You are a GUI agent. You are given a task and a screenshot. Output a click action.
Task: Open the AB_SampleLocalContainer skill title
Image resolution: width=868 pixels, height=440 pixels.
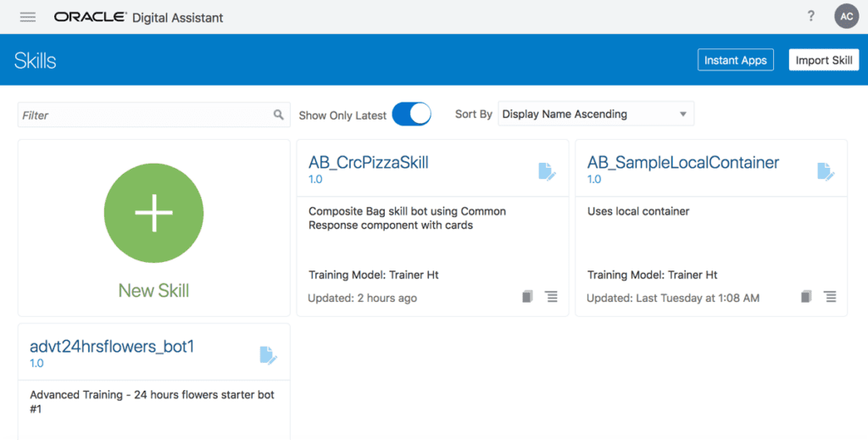click(683, 163)
